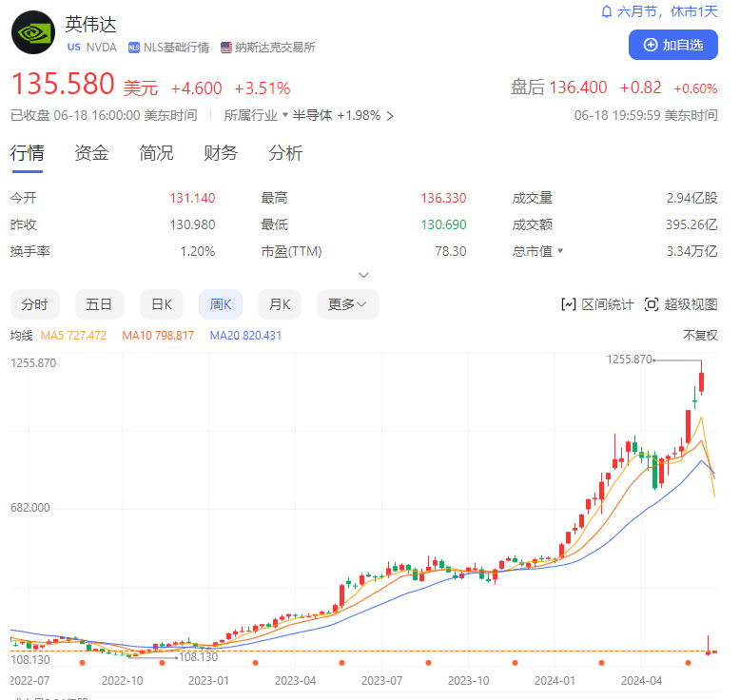Click the 成交额 395.26亿 value
The image size is (740, 700).
pyautogui.click(x=691, y=224)
